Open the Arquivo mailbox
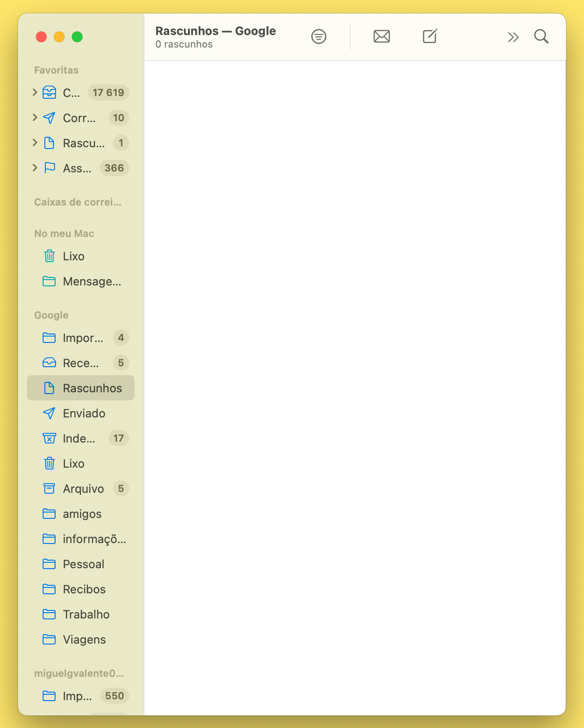The image size is (584, 728). click(81, 489)
